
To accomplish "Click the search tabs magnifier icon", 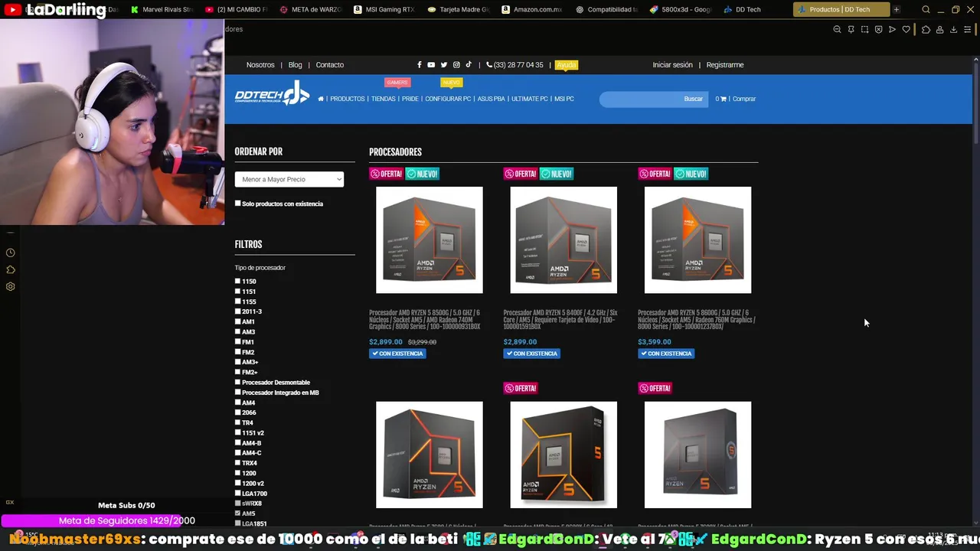I will [x=926, y=10].
